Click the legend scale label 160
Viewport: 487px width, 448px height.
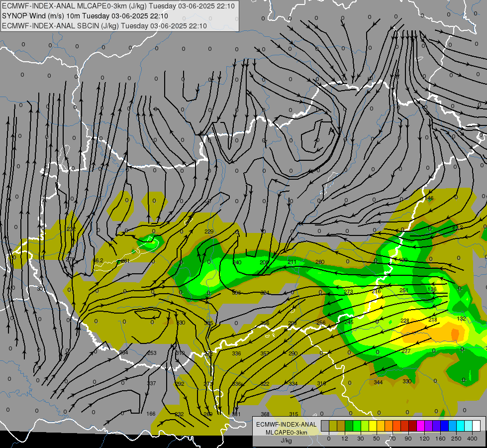point(440,439)
